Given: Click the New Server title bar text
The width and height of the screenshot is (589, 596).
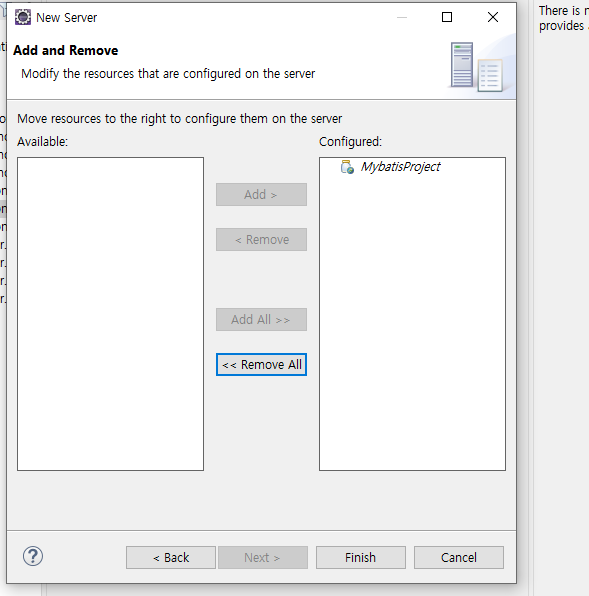Looking at the screenshot, I should pos(66,17).
